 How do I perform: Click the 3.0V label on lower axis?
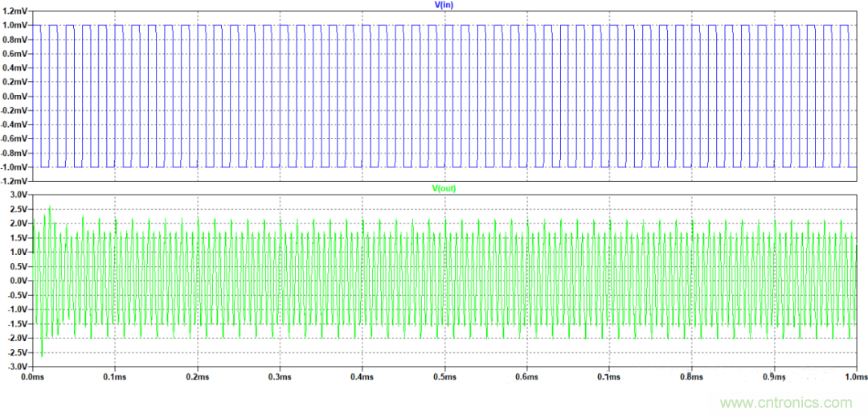tap(18, 195)
